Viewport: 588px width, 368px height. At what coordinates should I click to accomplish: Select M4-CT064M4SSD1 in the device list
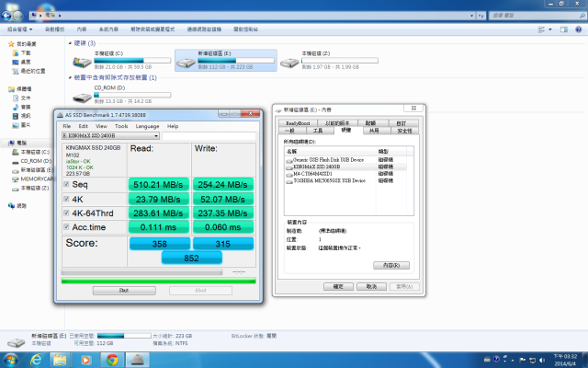point(345,174)
